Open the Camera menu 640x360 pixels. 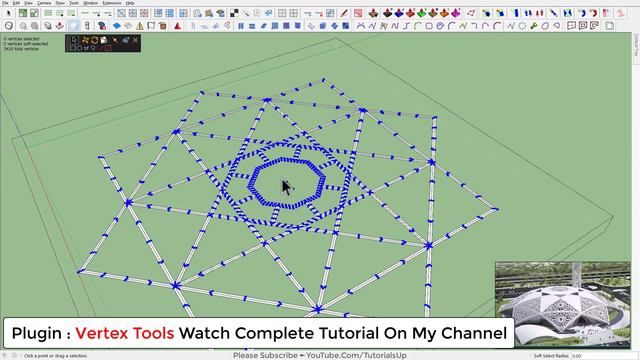[44, 3]
